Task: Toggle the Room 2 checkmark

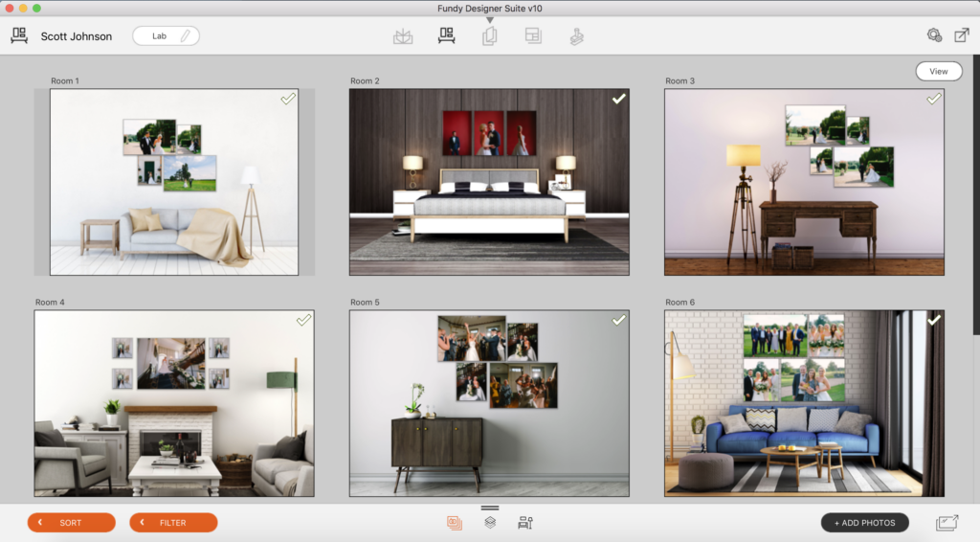Action: point(619,99)
